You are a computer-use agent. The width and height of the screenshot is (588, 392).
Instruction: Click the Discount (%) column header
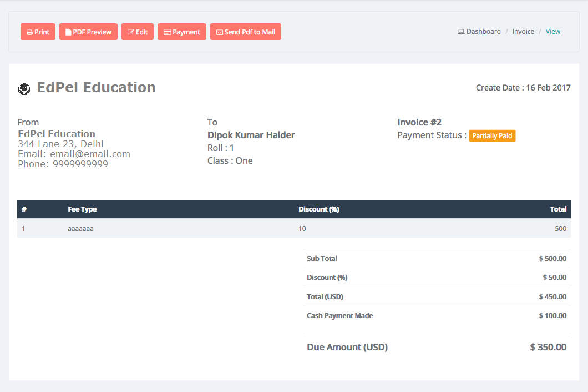pyautogui.click(x=318, y=209)
